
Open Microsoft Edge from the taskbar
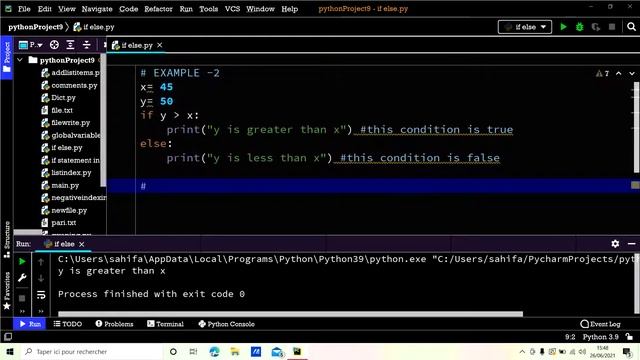(x=214, y=351)
